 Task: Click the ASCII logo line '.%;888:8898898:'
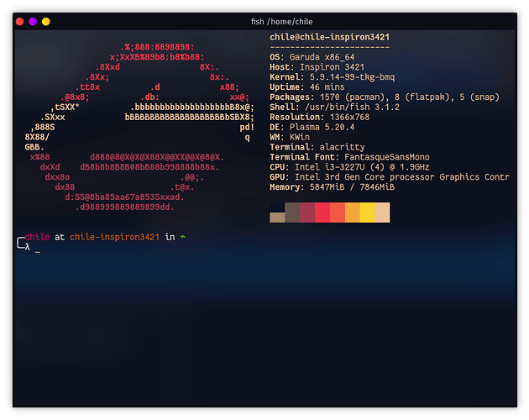pyautogui.click(x=157, y=47)
